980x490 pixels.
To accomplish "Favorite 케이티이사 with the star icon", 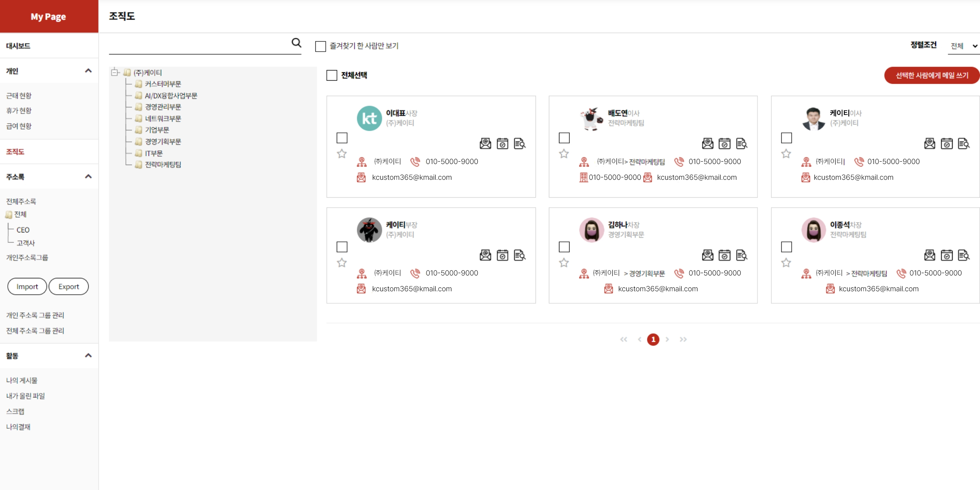I will pos(786,154).
